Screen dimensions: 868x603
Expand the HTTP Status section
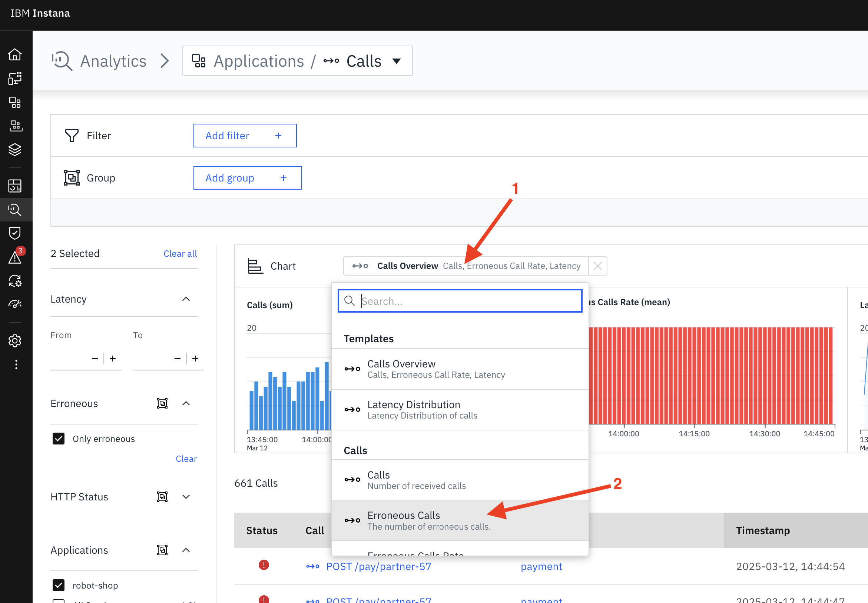point(186,496)
